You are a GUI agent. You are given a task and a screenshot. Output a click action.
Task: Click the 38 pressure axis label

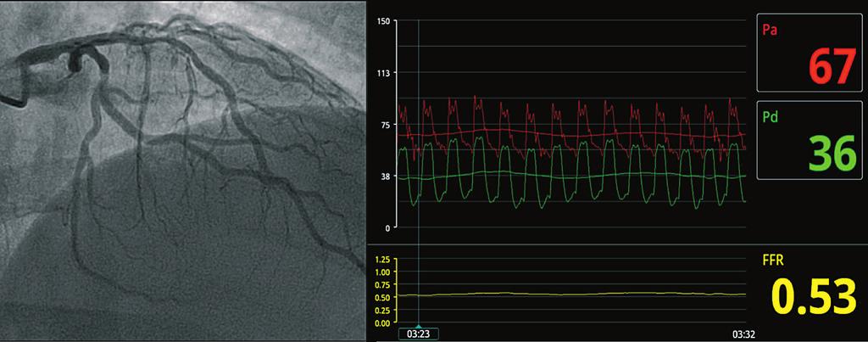click(386, 177)
